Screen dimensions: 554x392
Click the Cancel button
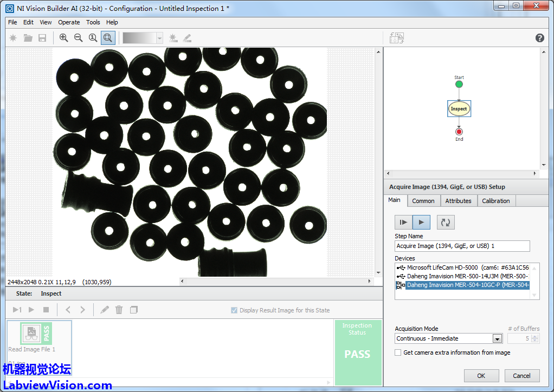(521, 376)
